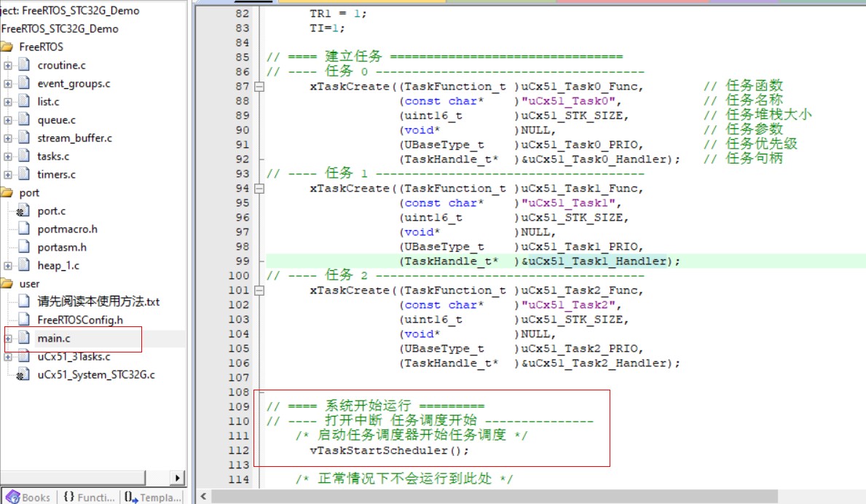Select the FreeRTOS_STC32G_Demo target node

[60, 28]
